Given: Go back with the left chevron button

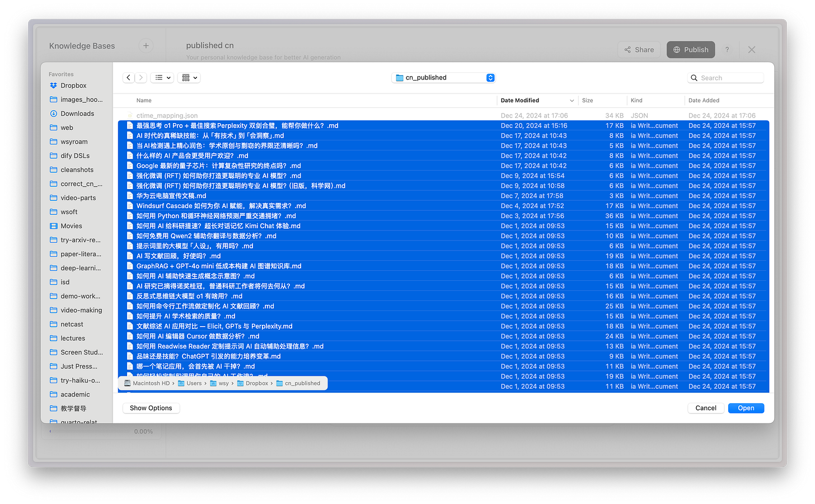Looking at the screenshot, I should tap(128, 78).
